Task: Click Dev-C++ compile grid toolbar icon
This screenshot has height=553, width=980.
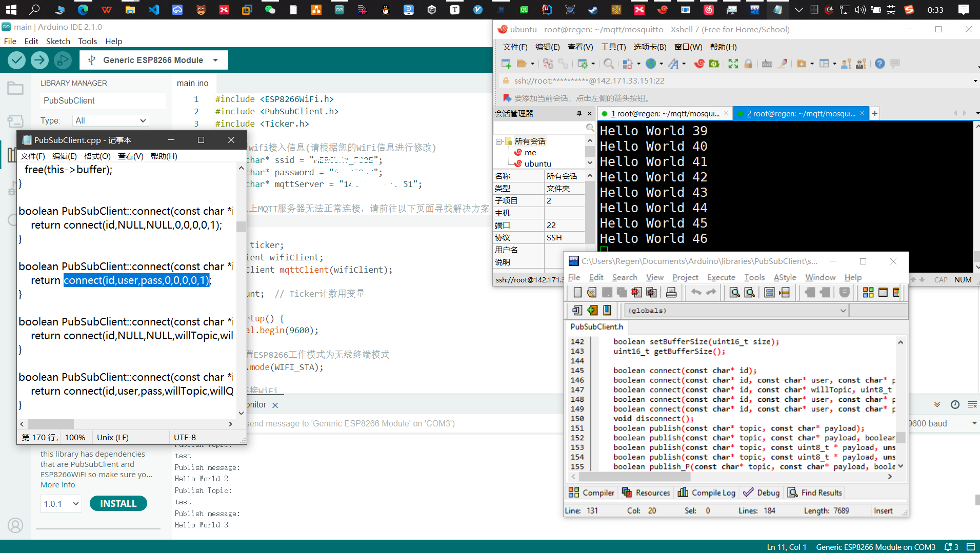Action: 868,293
